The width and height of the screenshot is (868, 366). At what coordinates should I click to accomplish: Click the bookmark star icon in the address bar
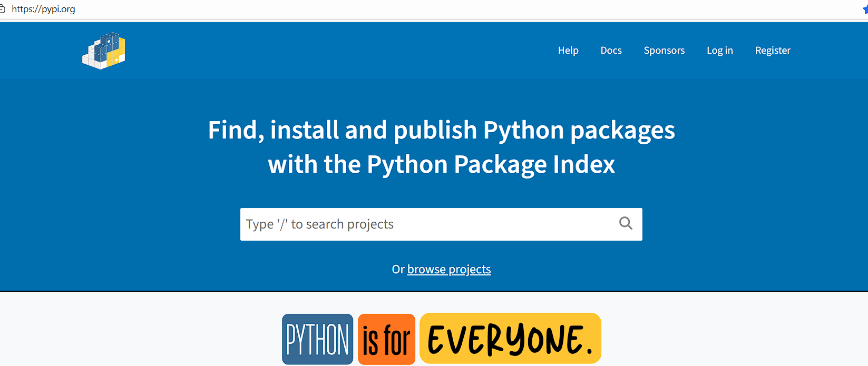[x=865, y=9]
